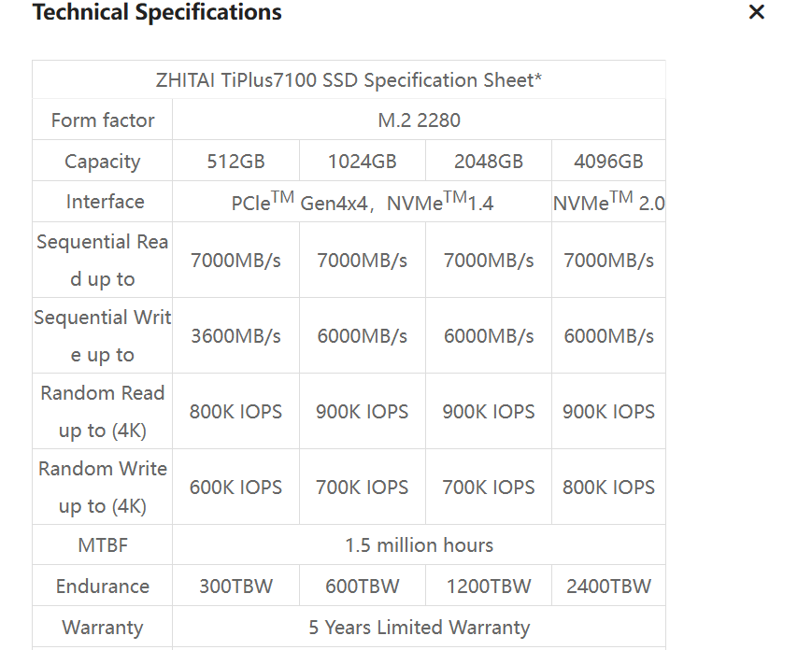Select the Endurance row label

103,586
